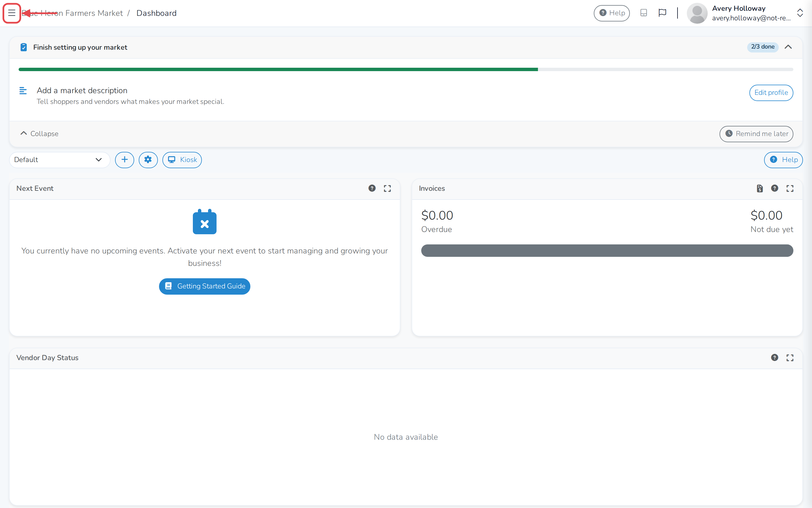812x508 pixels.
Task: Open Edit profile
Action: [x=771, y=93]
